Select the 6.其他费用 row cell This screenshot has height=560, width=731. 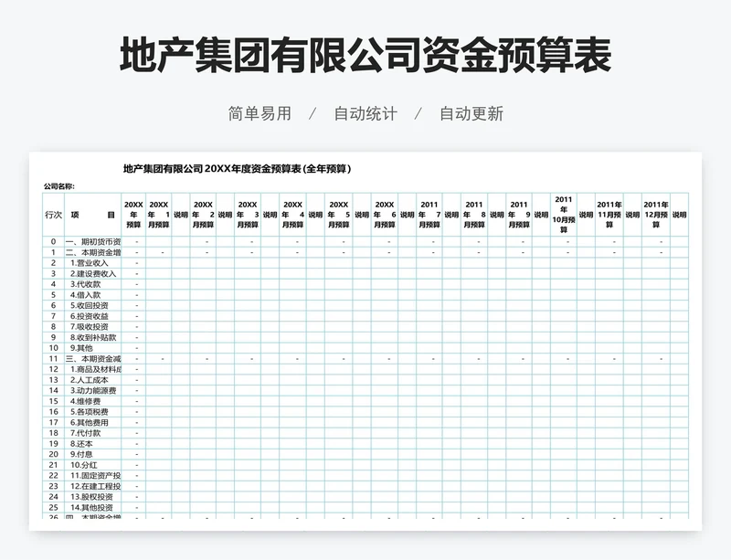(x=93, y=422)
